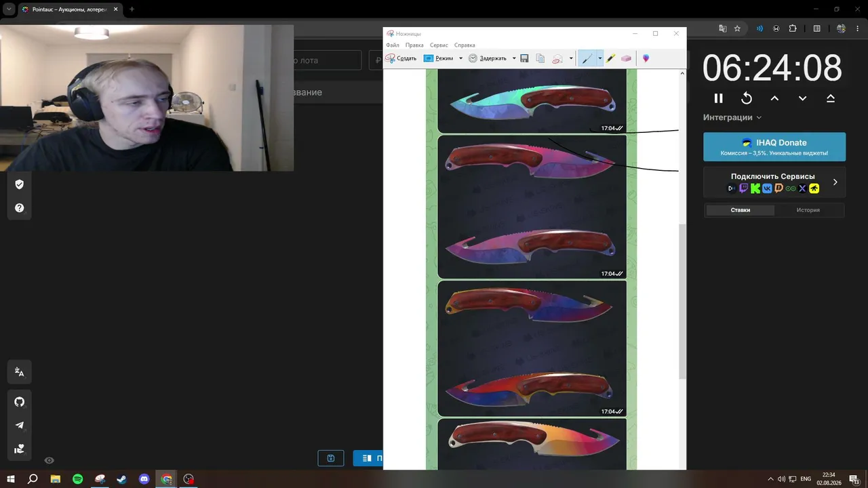Viewport: 868px width, 488px height.
Task: Open the Chrome tab search dropdown
Action: (9, 9)
